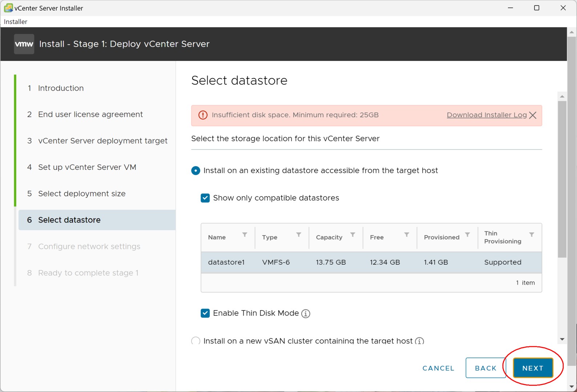Uncheck Show only compatible datastores
577x392 pixels.
tap(205, 198)
